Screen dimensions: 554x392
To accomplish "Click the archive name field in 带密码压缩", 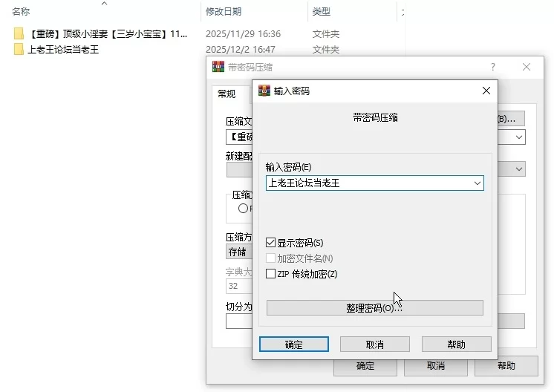I will [239, 137].
